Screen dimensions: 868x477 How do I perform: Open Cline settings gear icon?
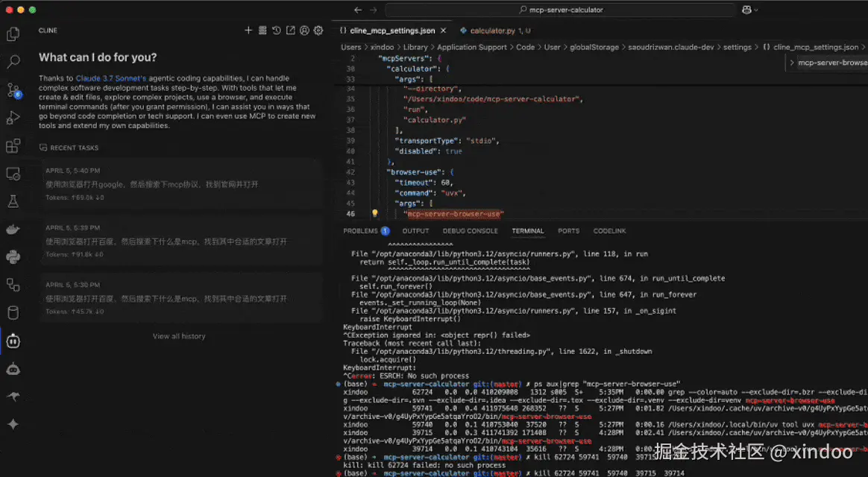[x=318, y=31]
